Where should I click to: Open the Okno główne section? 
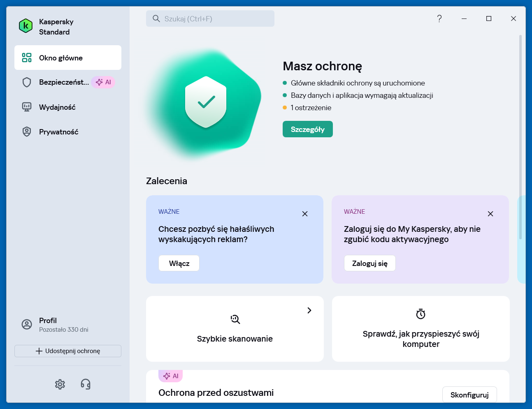pos(68,58)
